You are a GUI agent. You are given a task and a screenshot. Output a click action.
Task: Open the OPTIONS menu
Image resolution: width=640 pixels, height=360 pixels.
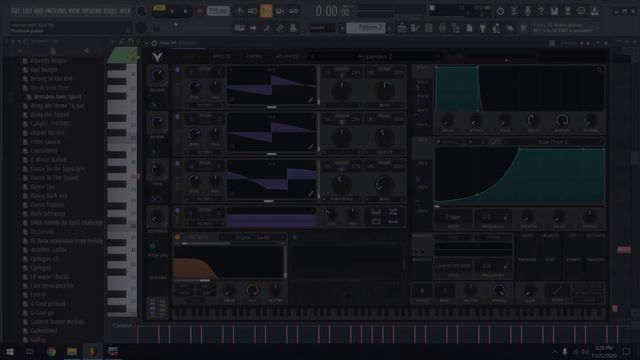point(93,11)
